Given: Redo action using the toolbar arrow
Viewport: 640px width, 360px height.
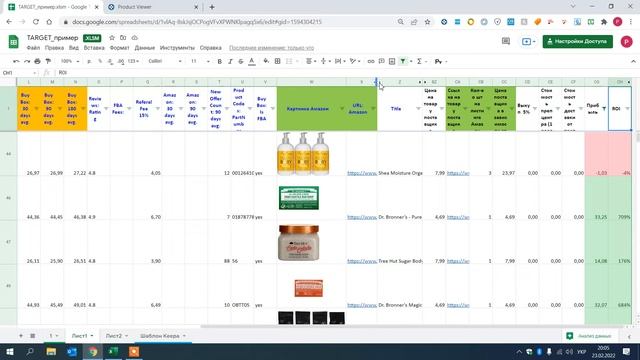Looking at the screenshot, I should point(27,61).
